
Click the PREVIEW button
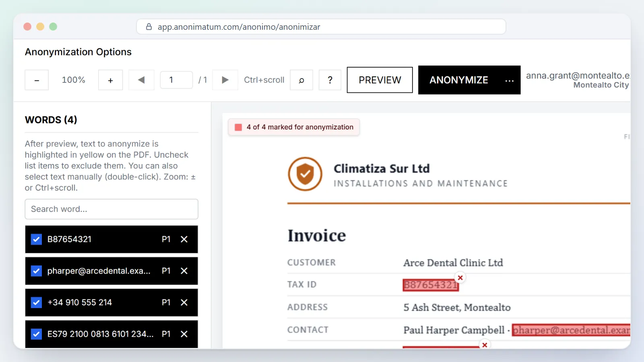pos(380,80)
